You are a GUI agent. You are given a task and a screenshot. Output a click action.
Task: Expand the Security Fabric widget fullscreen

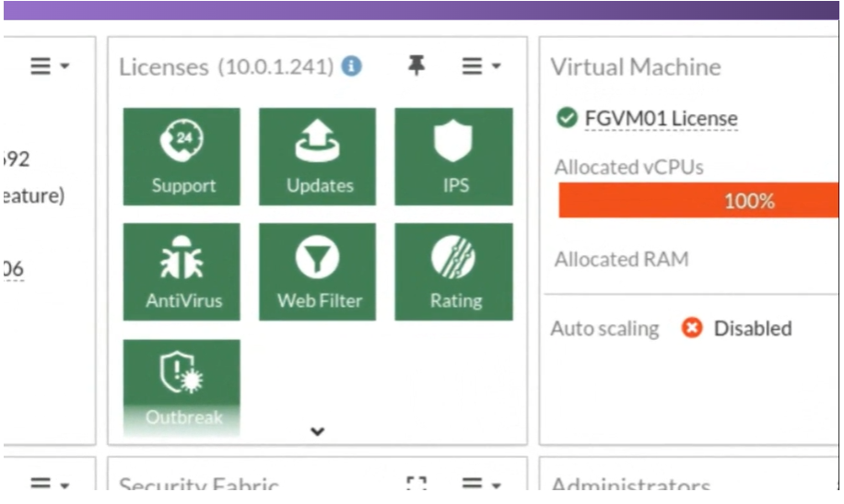pyautogui.click(x=416, y=483)
